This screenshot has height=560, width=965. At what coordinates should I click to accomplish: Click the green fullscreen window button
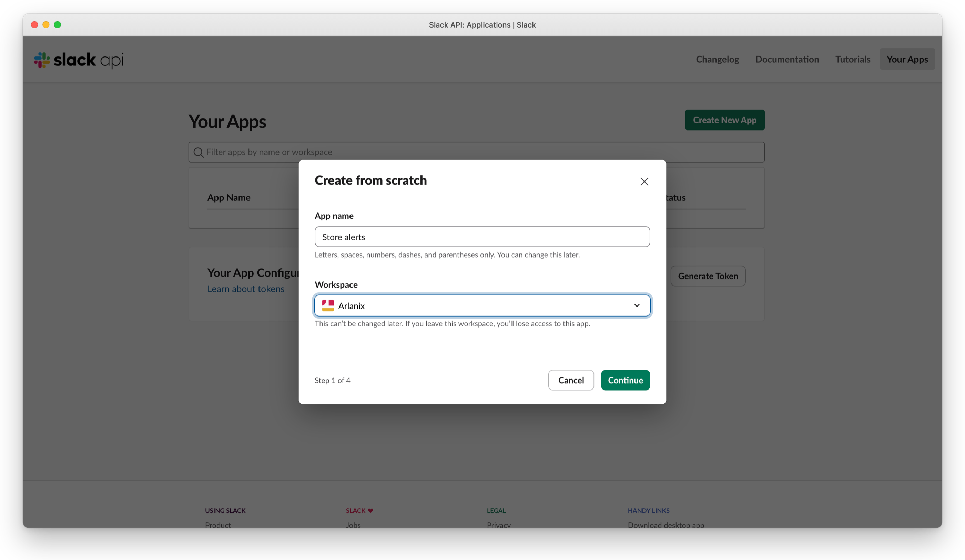[x=58, y=25]
